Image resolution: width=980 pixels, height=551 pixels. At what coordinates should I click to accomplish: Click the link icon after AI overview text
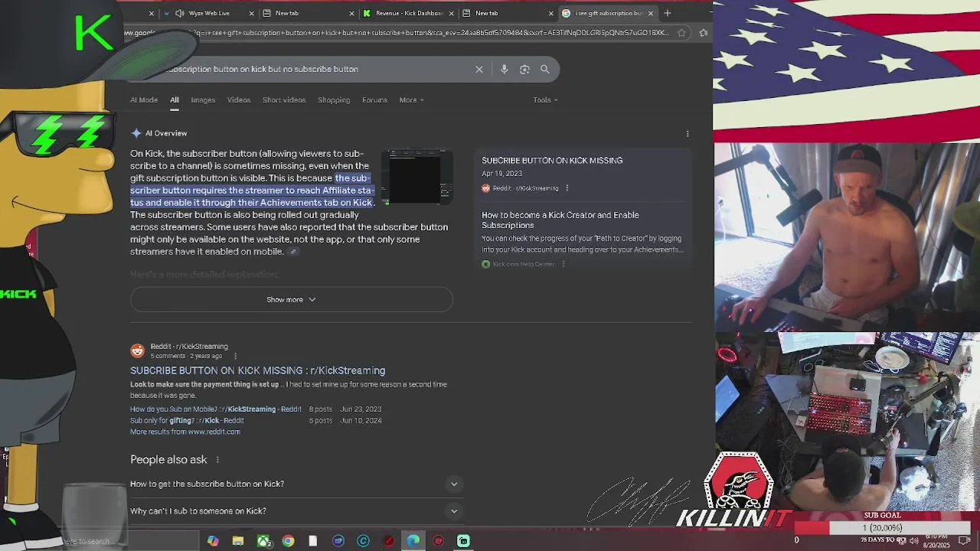point(292,252)
